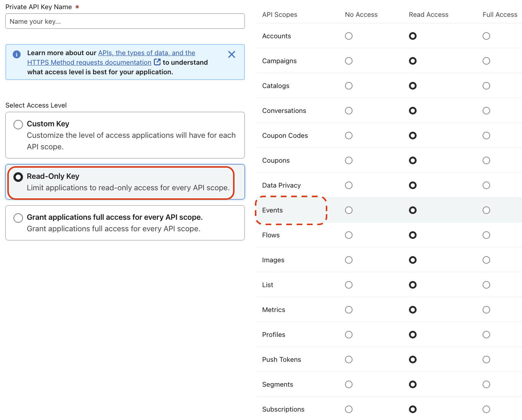
Task: Choose Read Access for Metrics
Action: tap(413, 310)
